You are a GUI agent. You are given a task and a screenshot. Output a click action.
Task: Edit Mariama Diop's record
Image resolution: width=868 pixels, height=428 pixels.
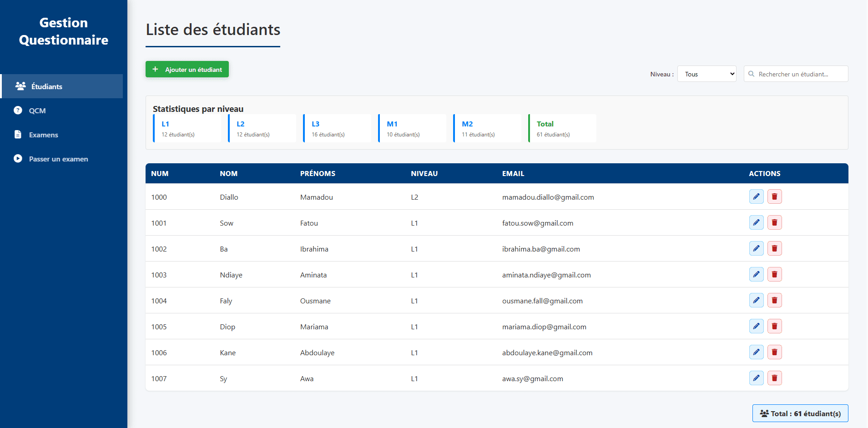(756, 326)
